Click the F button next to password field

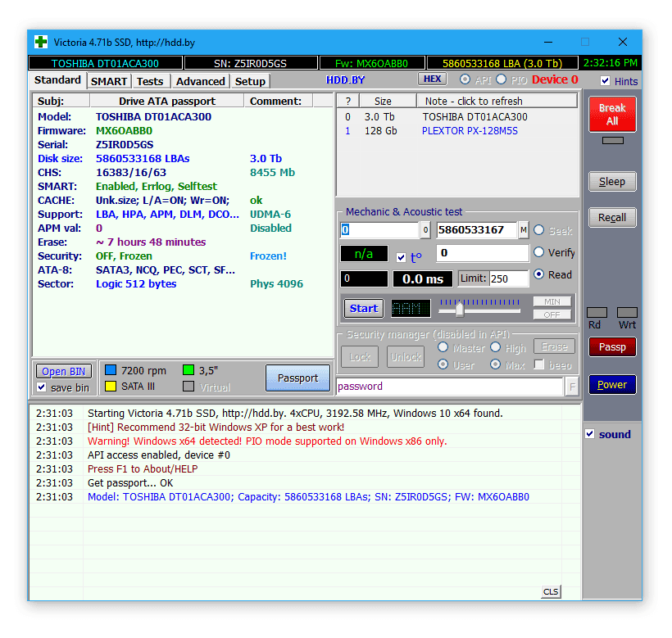click(x=572, y=387)
